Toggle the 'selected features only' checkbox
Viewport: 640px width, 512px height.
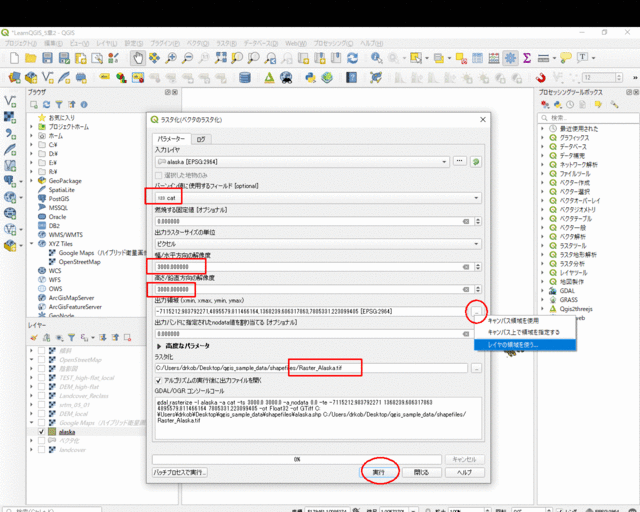[x=158, y=175]
